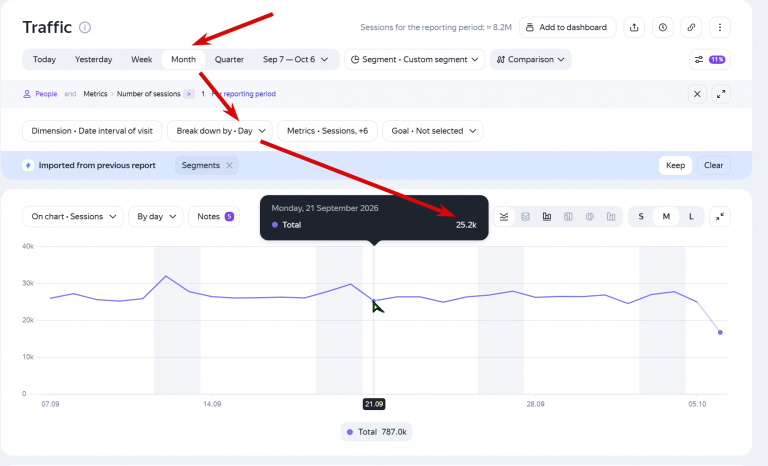Open the Sep 7 — Oct 6 date picker
Screen dimensions: 768x466
pos(295,59)
